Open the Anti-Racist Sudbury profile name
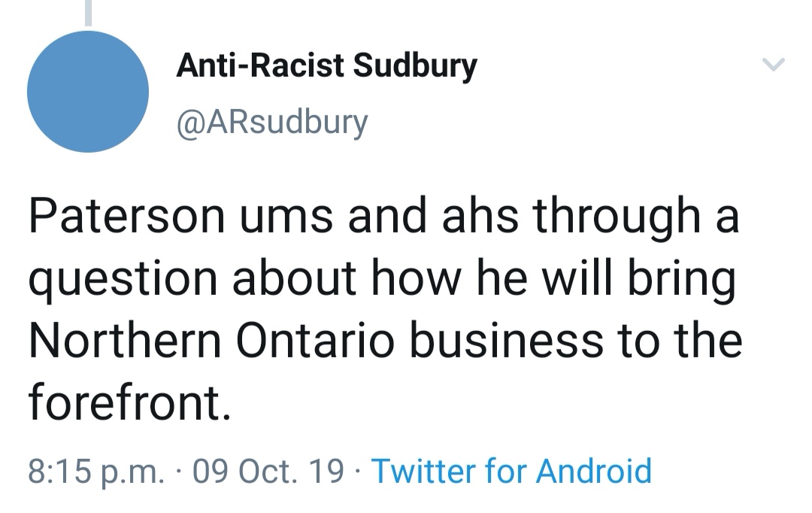The width and height of the screenshot is (812, 513). [326, 66]
